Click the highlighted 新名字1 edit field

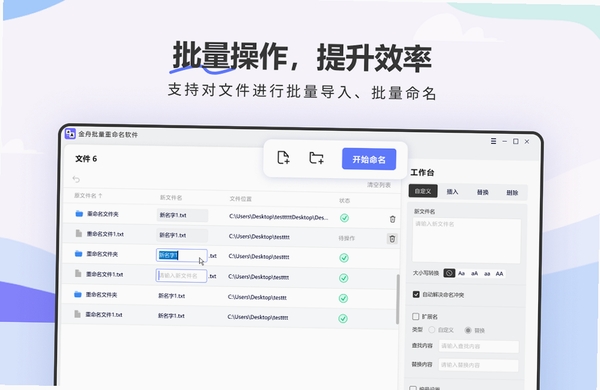[x=182, y=255]
